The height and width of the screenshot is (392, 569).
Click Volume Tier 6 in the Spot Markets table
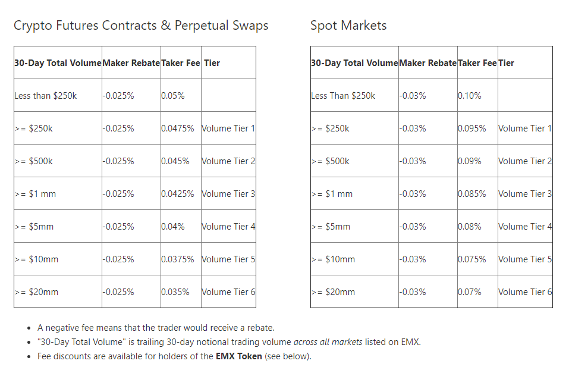pos(525,292)
